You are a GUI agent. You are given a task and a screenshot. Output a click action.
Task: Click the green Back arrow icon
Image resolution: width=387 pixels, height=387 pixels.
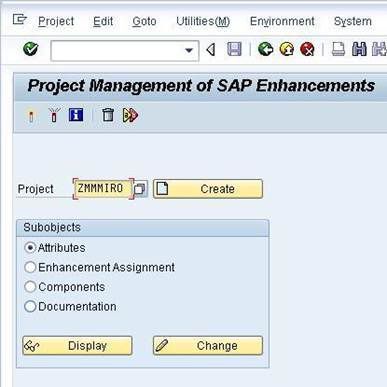(x=265, y=49)
